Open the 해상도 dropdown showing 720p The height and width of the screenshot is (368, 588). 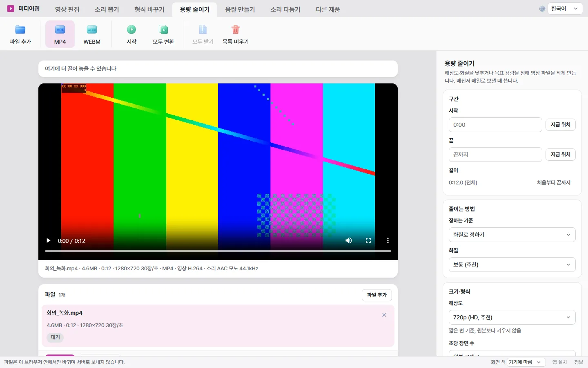pos(512,317)
